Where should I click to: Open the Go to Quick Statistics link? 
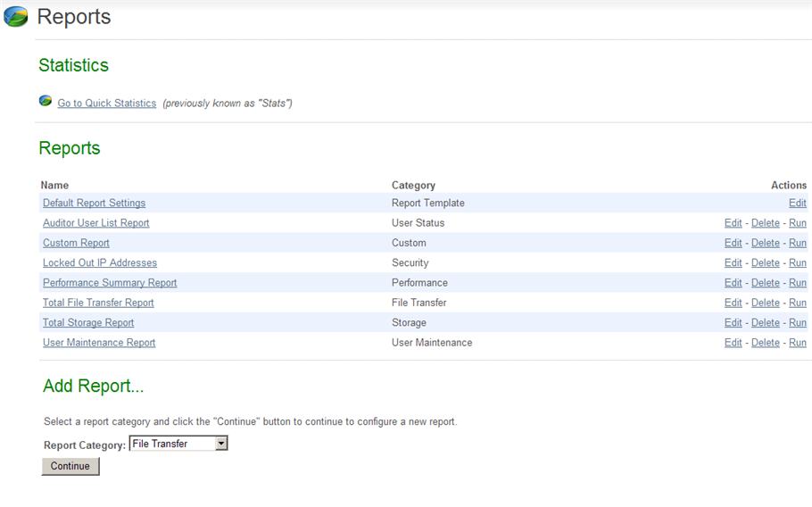[106, 104]
